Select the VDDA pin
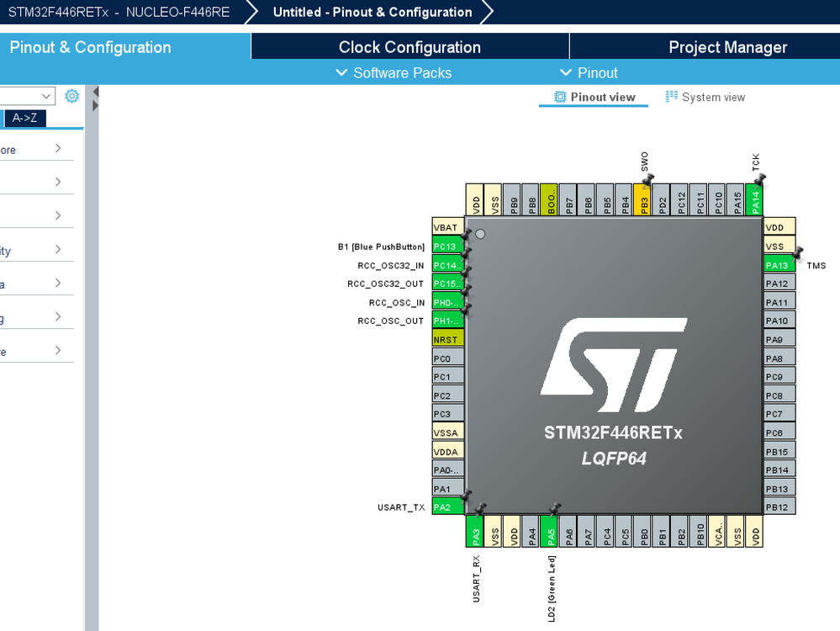Screen dimensions: 840x631 tap(448, 451)
